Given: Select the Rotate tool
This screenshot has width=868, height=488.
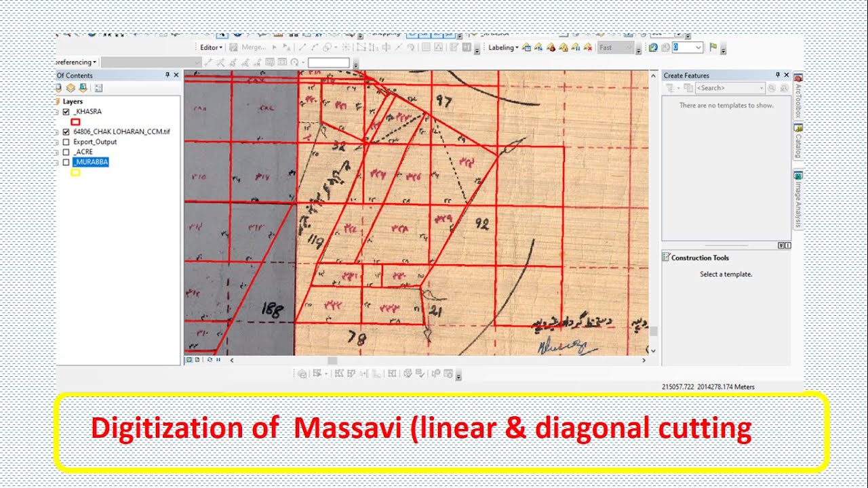Looking at the screenshot, I should click(410, 47).
